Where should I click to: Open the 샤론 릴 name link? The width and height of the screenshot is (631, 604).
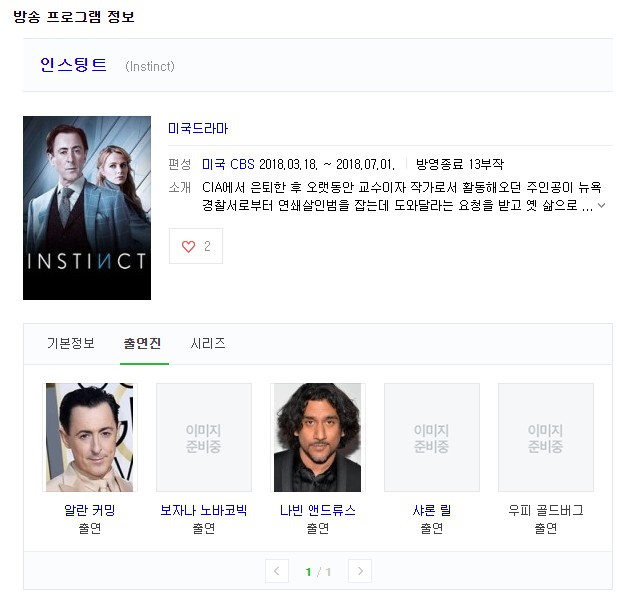tap(432, 510)
